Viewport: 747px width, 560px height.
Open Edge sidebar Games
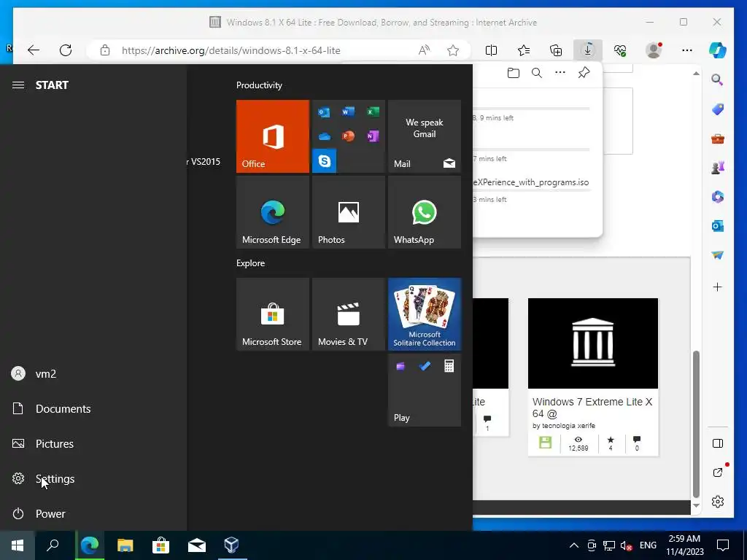click(718, 168)
